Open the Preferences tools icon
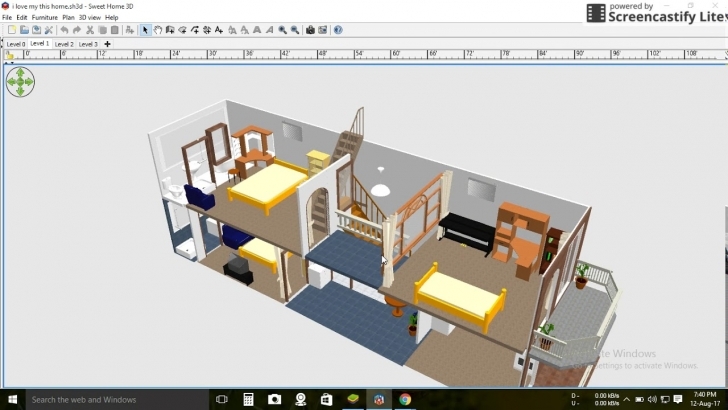The height and width of the screenshot is (410, 728). [x=48, y=30]
